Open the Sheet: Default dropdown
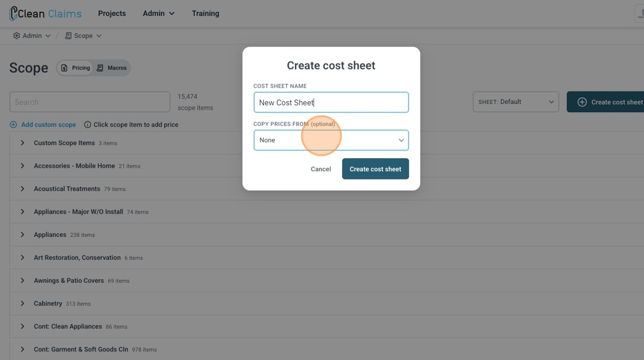This screenshot has width=644, height=360. click(516, 102)
